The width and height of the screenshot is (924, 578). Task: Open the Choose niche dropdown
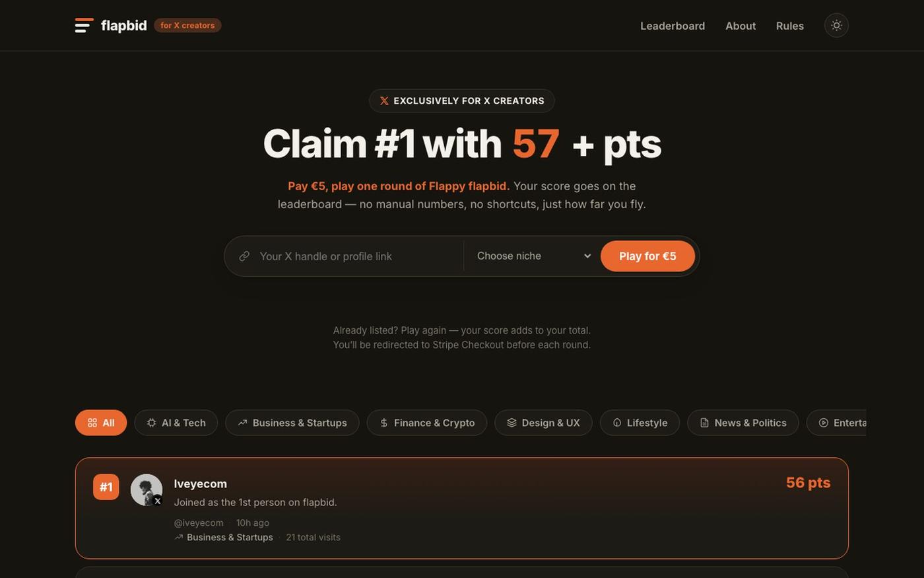(533, 256)
